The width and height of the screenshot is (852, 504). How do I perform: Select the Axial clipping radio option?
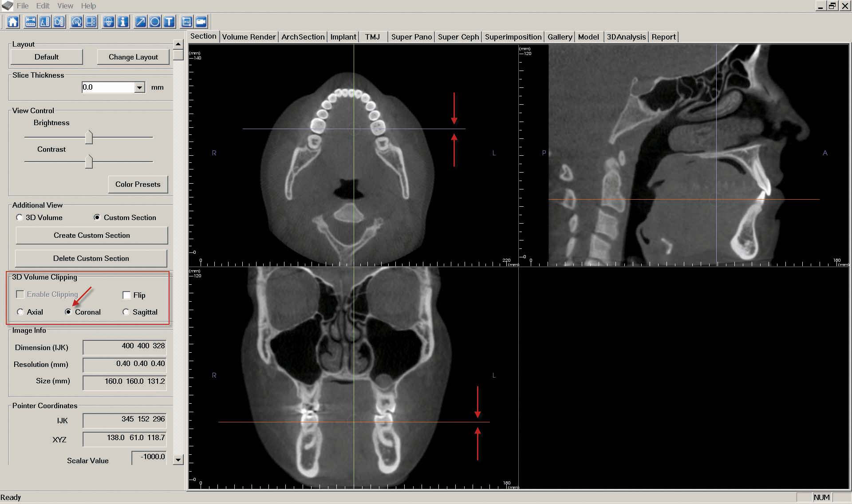pos(20,312)
